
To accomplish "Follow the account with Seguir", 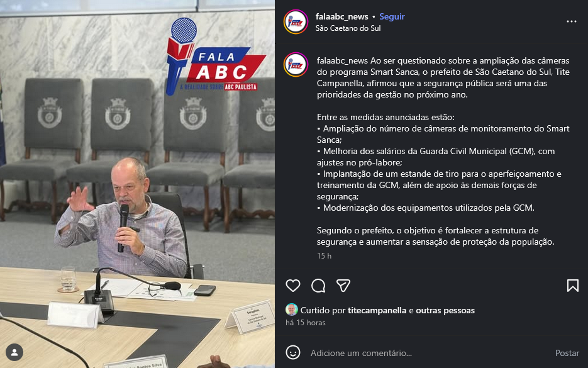I will [x=392, y=16].
